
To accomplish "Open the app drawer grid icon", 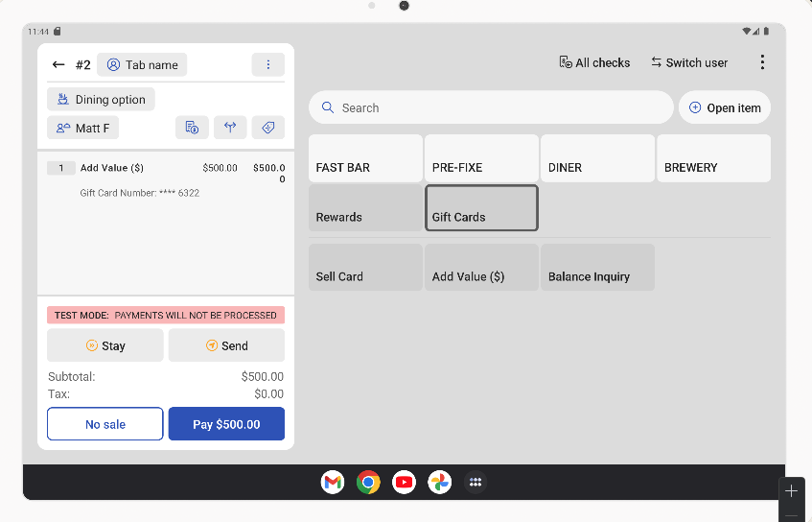I will tap(476, 482).
